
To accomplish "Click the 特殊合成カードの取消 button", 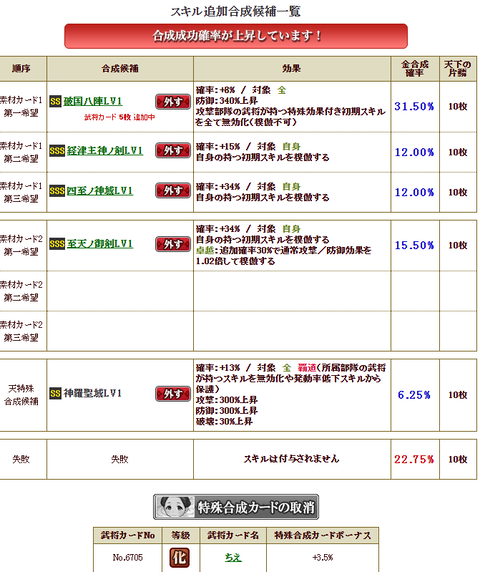I will pos(236,507).
